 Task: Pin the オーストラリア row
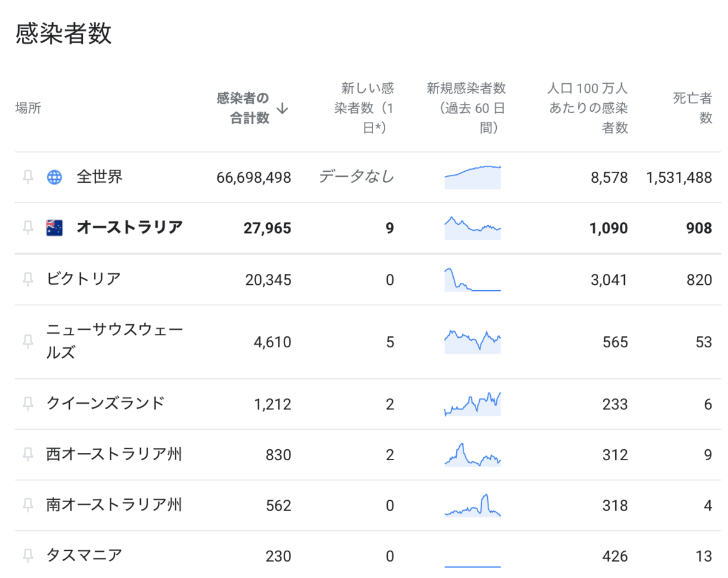(28, 228)
